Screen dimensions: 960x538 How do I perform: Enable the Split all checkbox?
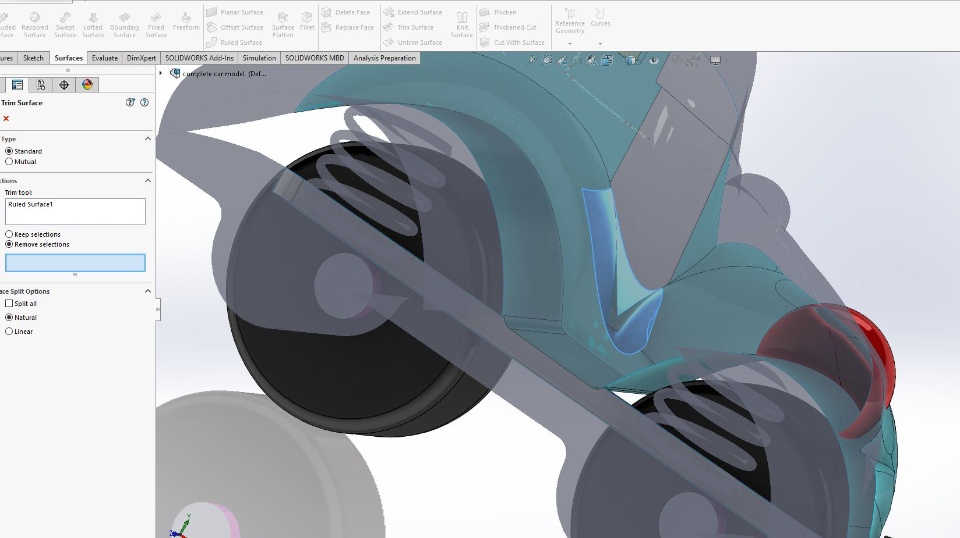coord(21,304)
